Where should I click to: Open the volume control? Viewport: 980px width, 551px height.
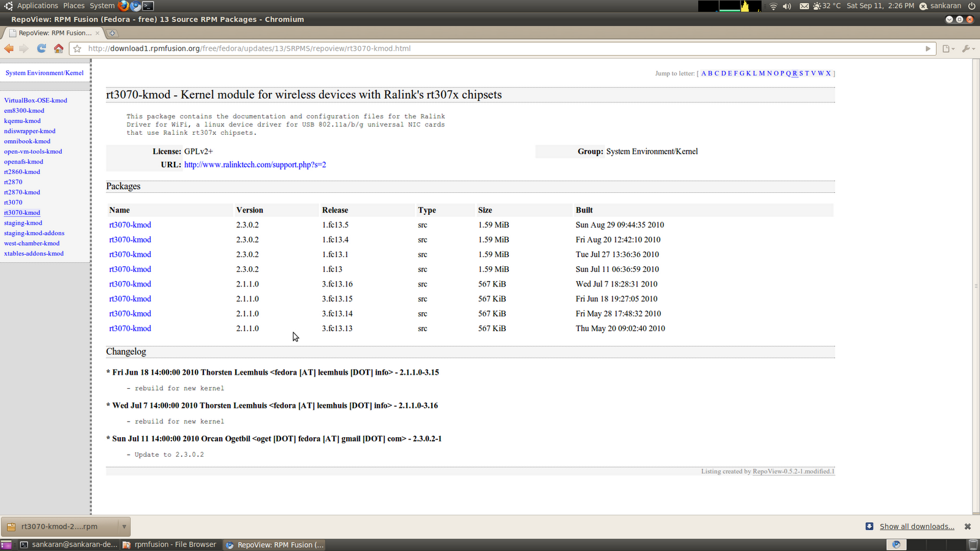click(x=787, y=6)
